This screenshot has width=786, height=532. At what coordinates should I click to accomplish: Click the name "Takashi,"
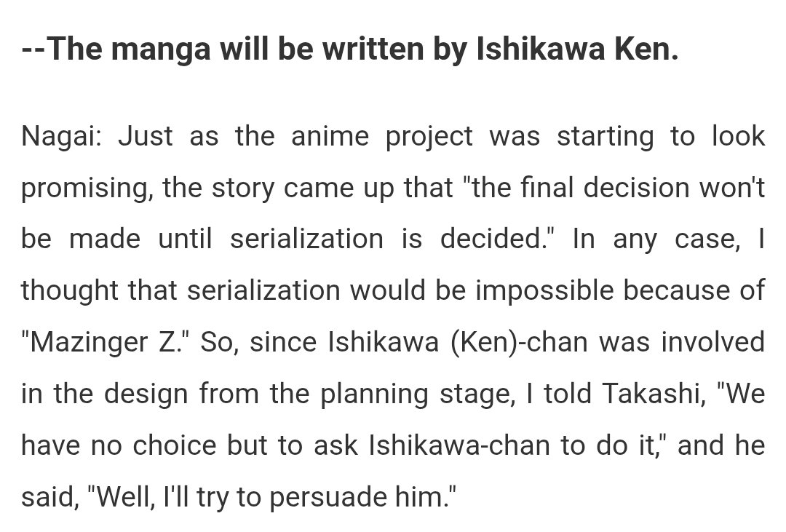click(x=654, y=394)
